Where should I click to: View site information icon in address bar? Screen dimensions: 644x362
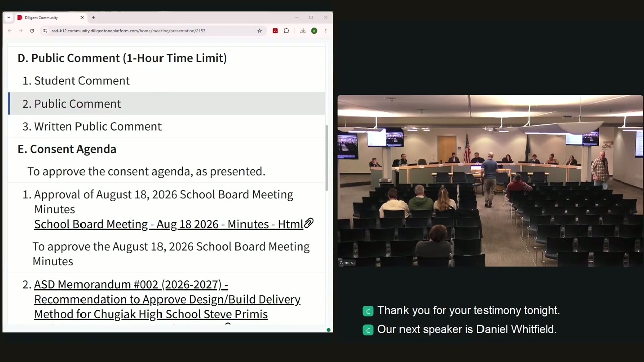click(45, 31)
